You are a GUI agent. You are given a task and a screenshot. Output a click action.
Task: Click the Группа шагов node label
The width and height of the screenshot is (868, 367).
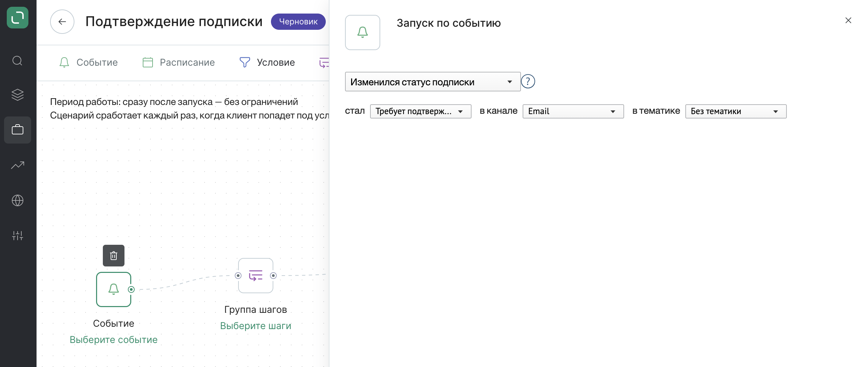point(256,309)
